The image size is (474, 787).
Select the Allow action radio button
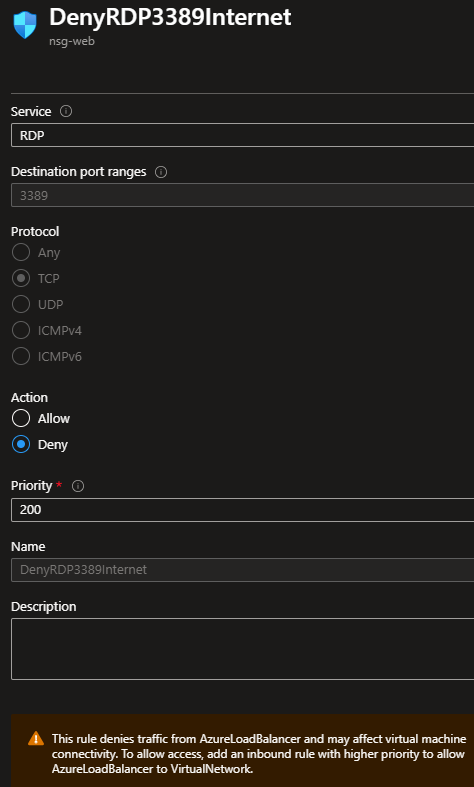click(x=21, y=418)
